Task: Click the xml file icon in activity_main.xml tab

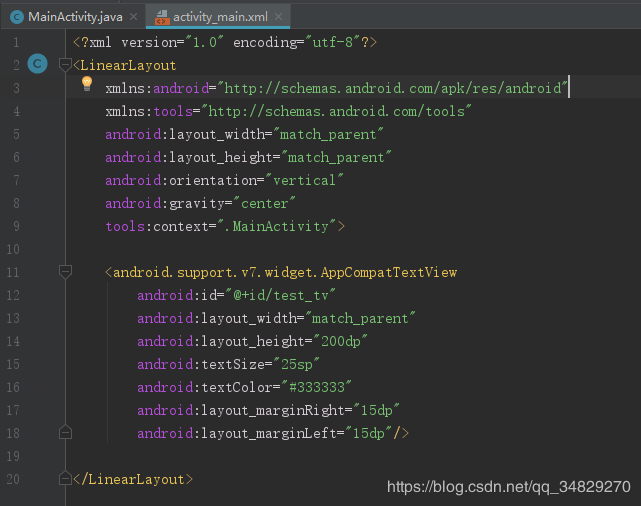Action: (x=162, y=17)
